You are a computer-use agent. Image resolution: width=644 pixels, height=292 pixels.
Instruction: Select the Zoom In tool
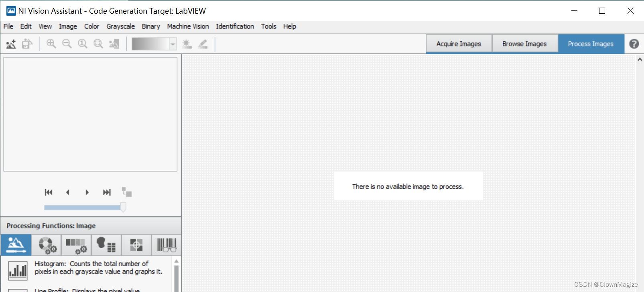tap(51, 44)
